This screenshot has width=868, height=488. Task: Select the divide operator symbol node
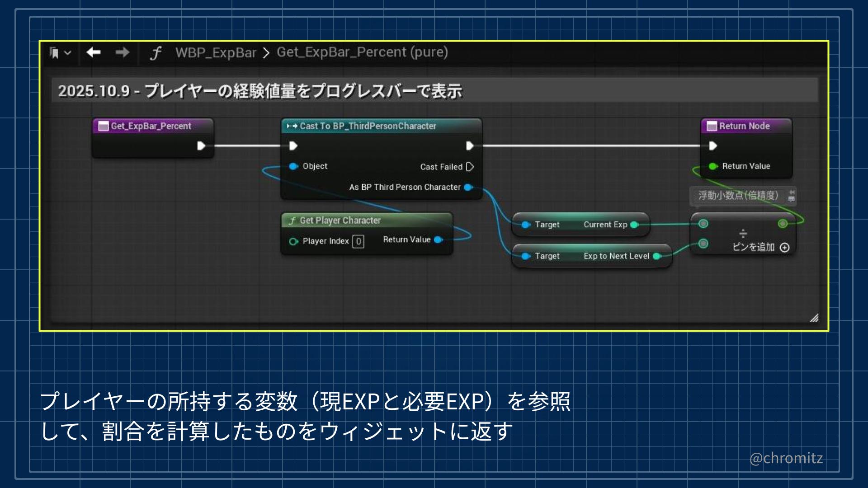(743, 233)
